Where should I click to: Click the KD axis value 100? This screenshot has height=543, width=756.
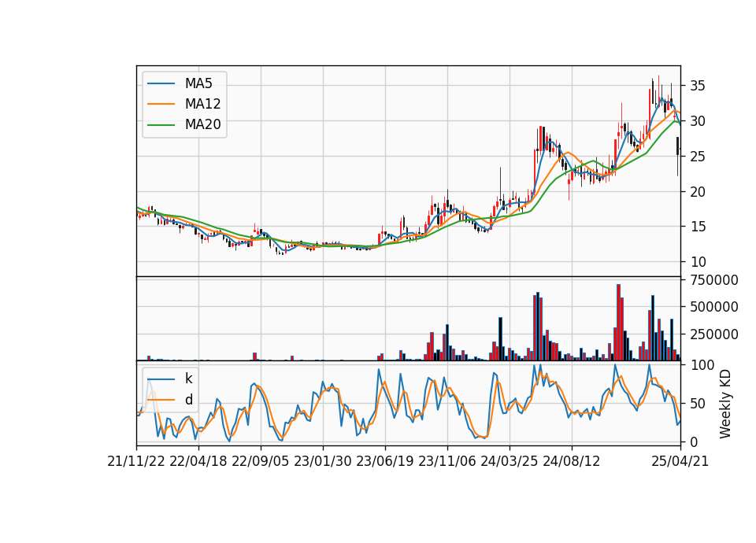coord(702,365)
